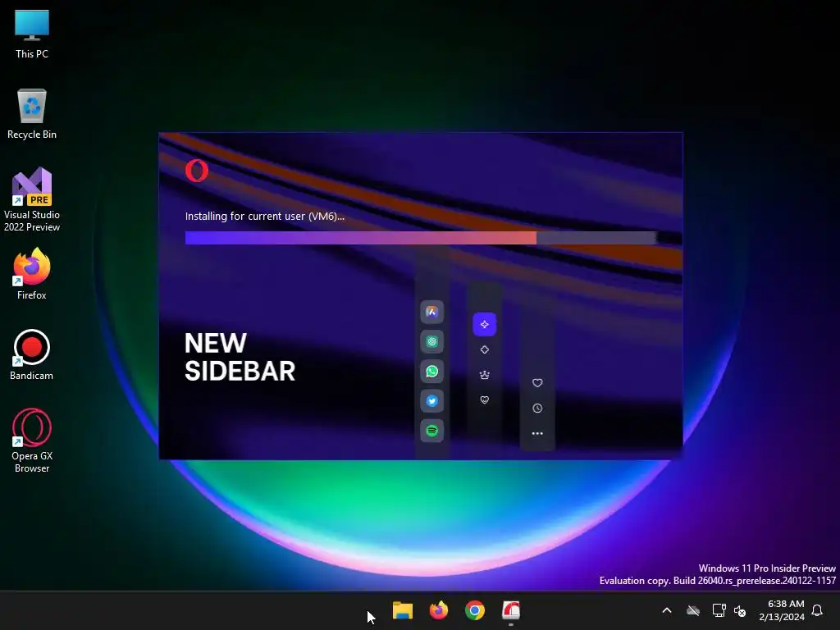Click the smiling heart icon in middle sidebar

coord(484,399)
